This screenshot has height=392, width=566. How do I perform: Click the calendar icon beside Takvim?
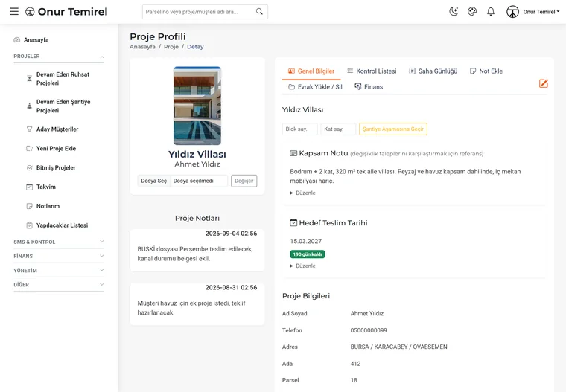[x=30, y=187]
